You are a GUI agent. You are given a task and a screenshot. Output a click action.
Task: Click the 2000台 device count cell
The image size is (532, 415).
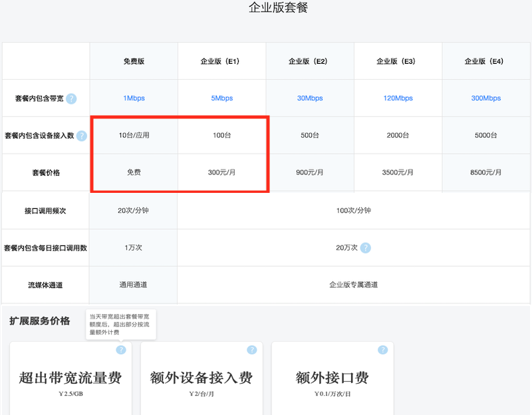pyautogui.click(x=398, y=136)
